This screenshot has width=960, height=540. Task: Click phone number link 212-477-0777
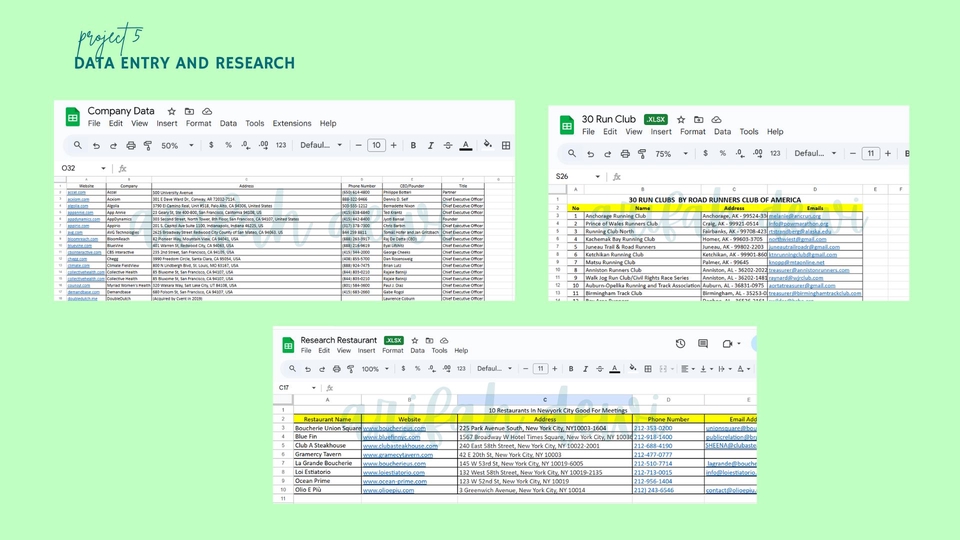653,455
